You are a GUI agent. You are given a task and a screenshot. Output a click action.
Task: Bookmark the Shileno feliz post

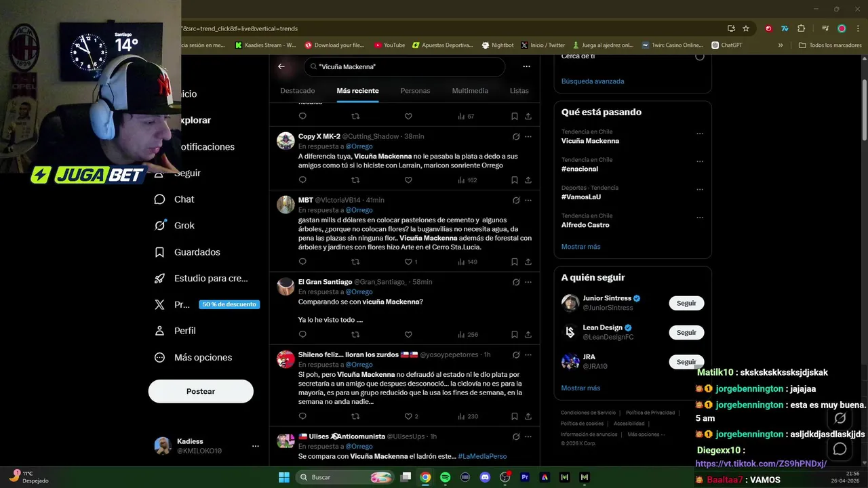[515, 416]
